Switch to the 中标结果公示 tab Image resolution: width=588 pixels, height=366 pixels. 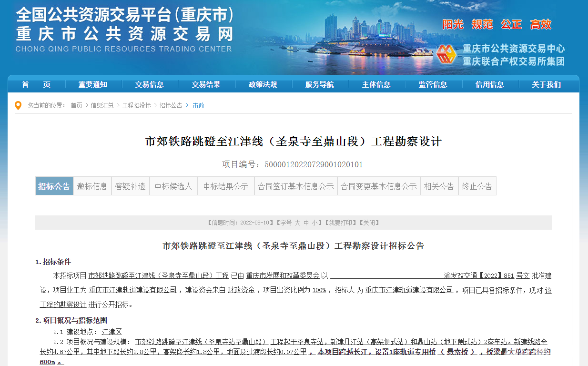click(226, 186)
